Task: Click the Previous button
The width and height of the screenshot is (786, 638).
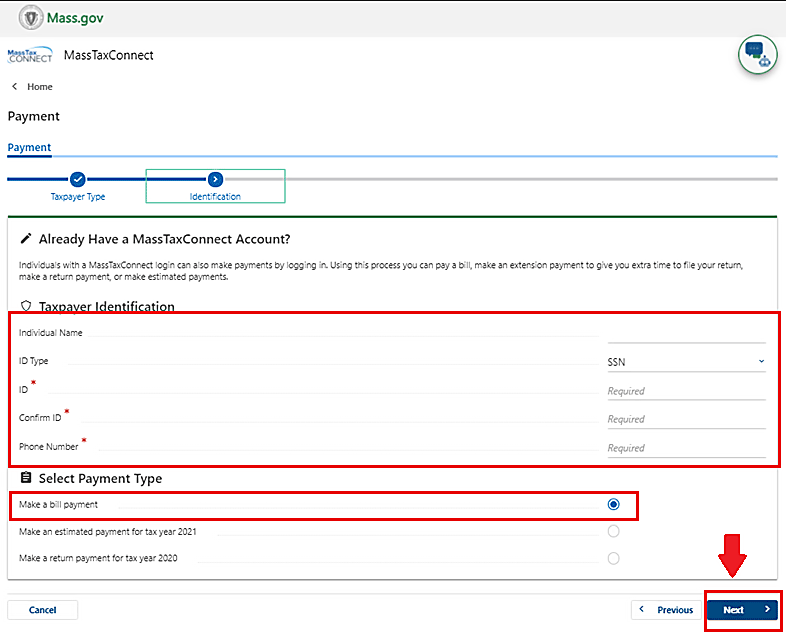Action: pyautogui.click(x=666, y=610)
